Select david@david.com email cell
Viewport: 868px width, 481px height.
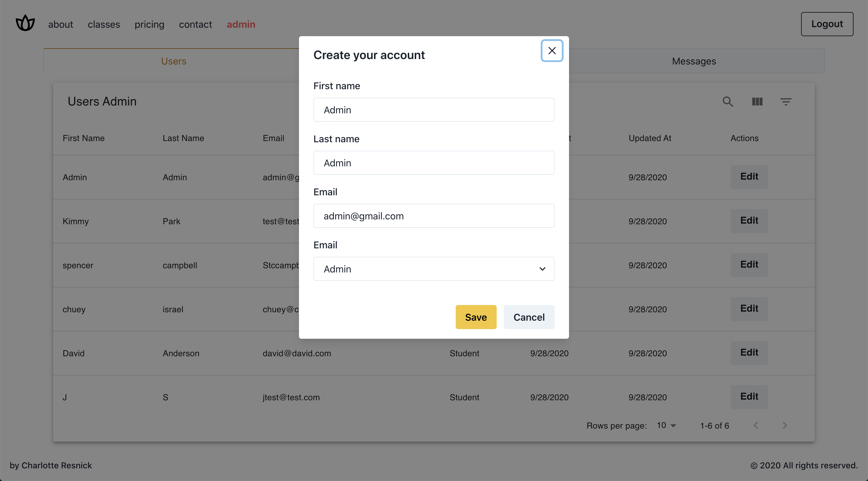pyautogui.click(x=297, y=353)
